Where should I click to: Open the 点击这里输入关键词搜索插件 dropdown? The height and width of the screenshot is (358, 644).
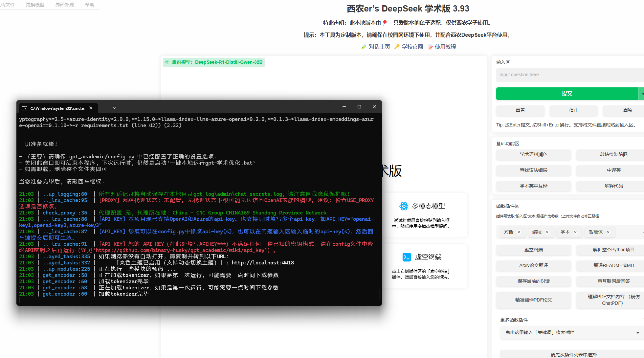[572, 333]
